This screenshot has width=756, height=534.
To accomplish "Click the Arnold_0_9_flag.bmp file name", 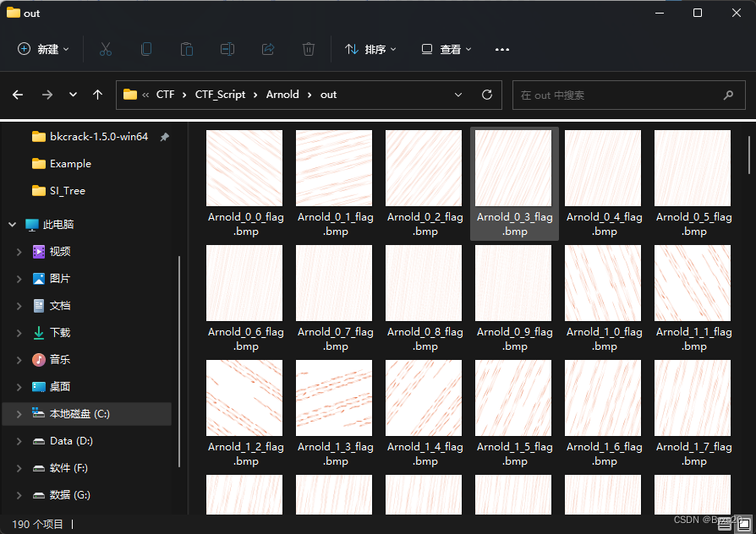I will 514,339.
